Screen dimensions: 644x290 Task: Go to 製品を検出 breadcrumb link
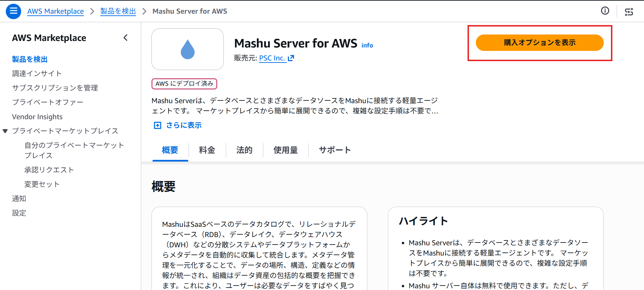(118, 11)
